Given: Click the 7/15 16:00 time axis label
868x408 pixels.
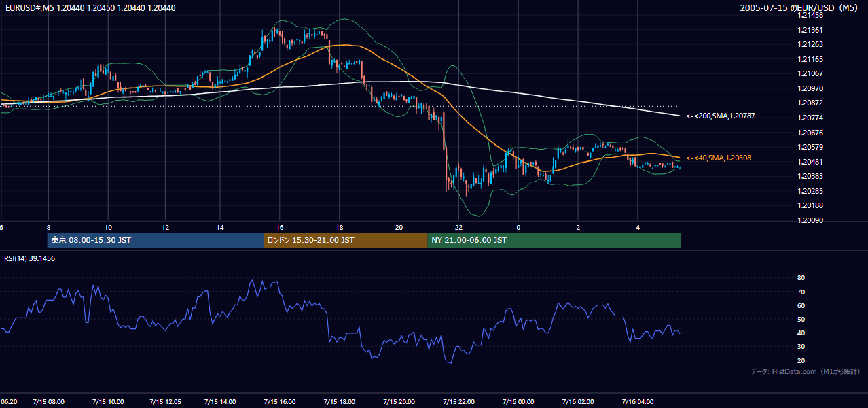Looking at the screenshot, I should coord(280,401).
